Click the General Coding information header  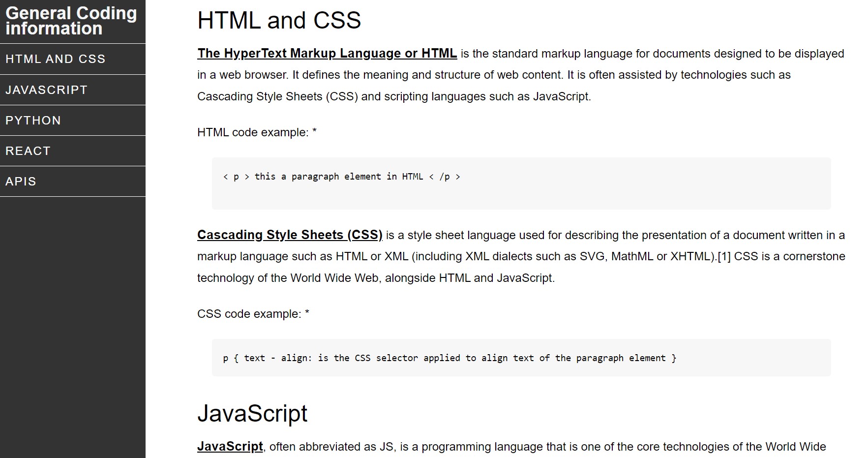tap(71, 21)
